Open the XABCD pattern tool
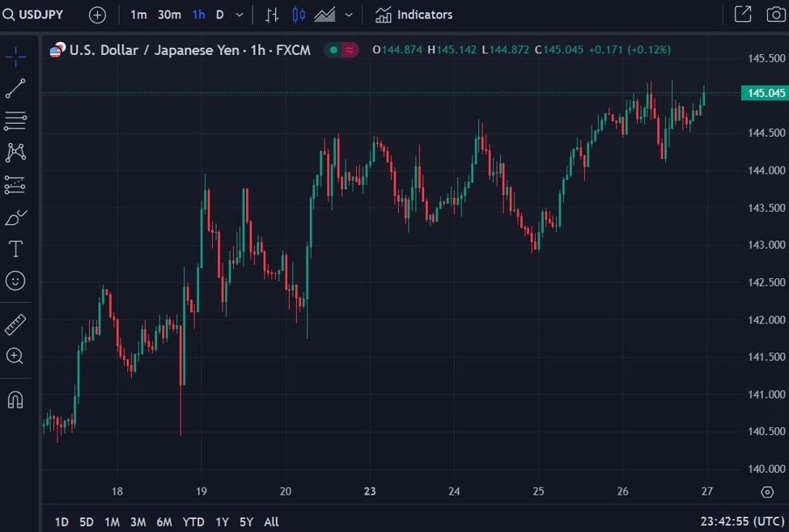Image resolution: width=789 pixels, height=532 pixels. point(15,152)
